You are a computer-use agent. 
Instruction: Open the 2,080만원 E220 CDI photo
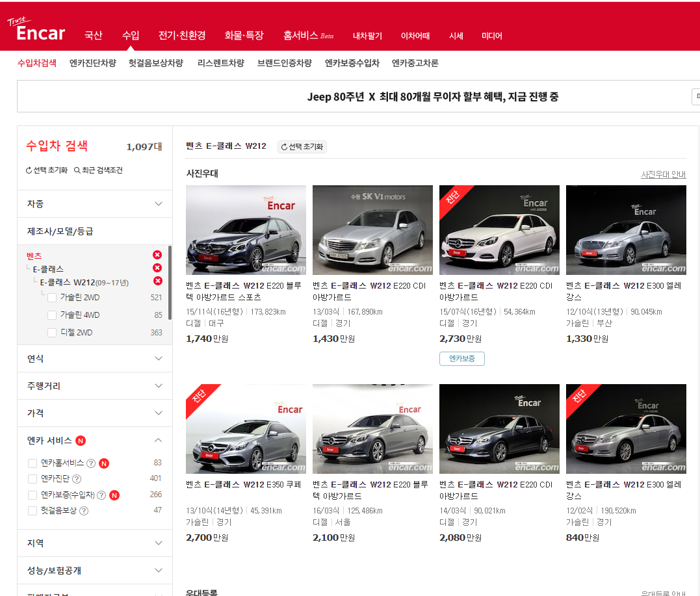click(x=500, y=429)
